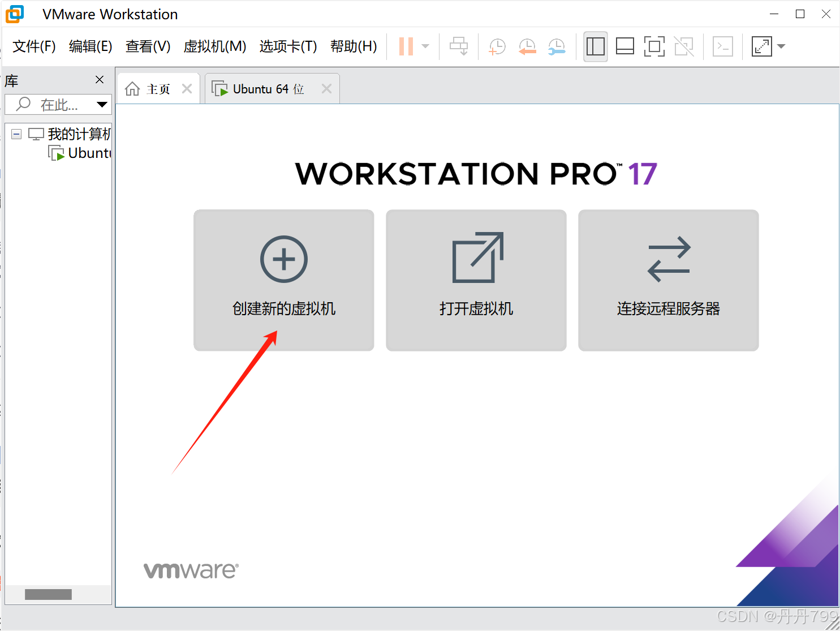This screenshot has height=631, width=840.
Task: Open the snapshot manager wrench-clock icon
Action: click(557, 47)
